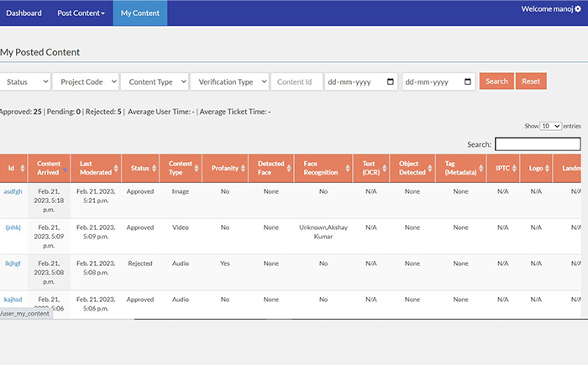Sort by Detected Face column arrows

[x=289, y=169]
